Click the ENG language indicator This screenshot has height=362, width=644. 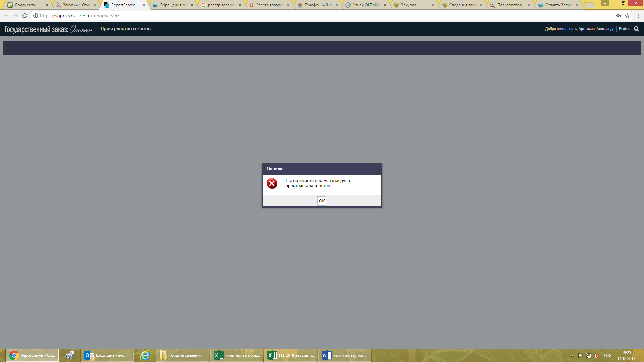607,356
